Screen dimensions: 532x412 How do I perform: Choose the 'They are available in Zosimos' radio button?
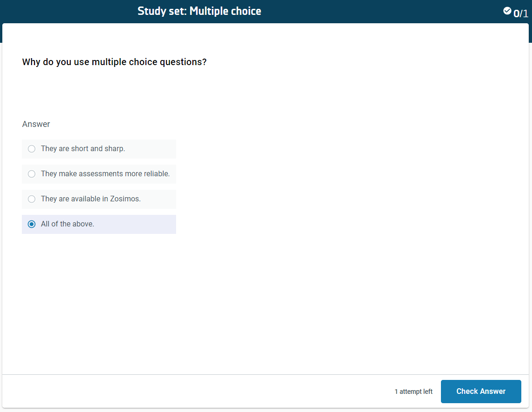pyautogui.click(x=32, y=199)
